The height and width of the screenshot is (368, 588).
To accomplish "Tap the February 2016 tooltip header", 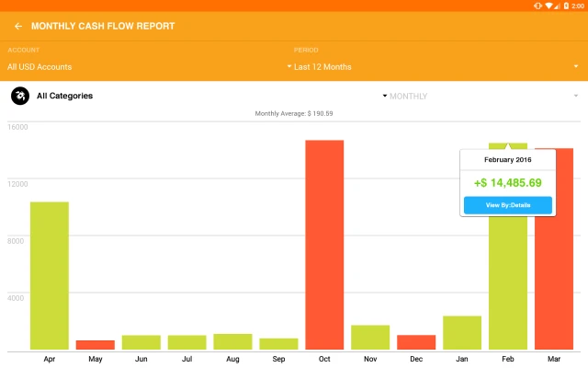I will pos(508,159).
